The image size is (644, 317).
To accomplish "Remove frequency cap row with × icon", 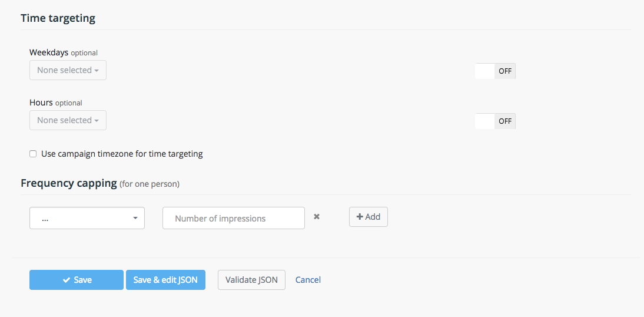I will (317, 217).
